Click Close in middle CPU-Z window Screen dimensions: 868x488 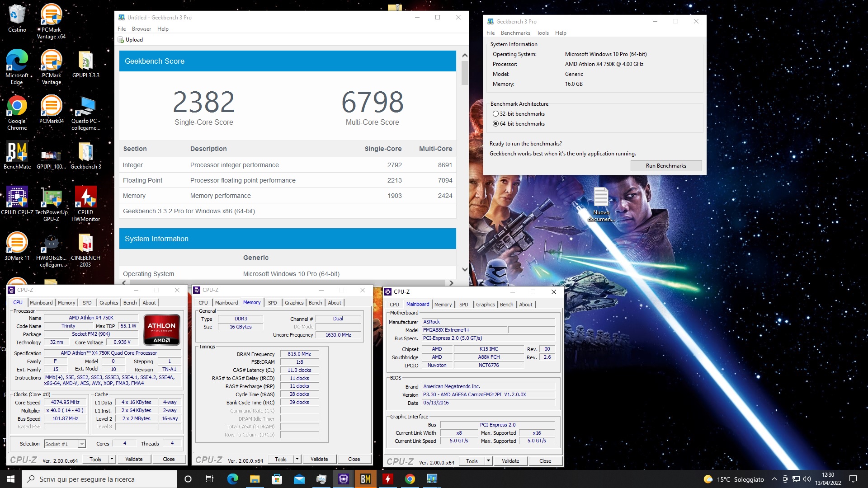pyautogui.click(x=354, y=459)
